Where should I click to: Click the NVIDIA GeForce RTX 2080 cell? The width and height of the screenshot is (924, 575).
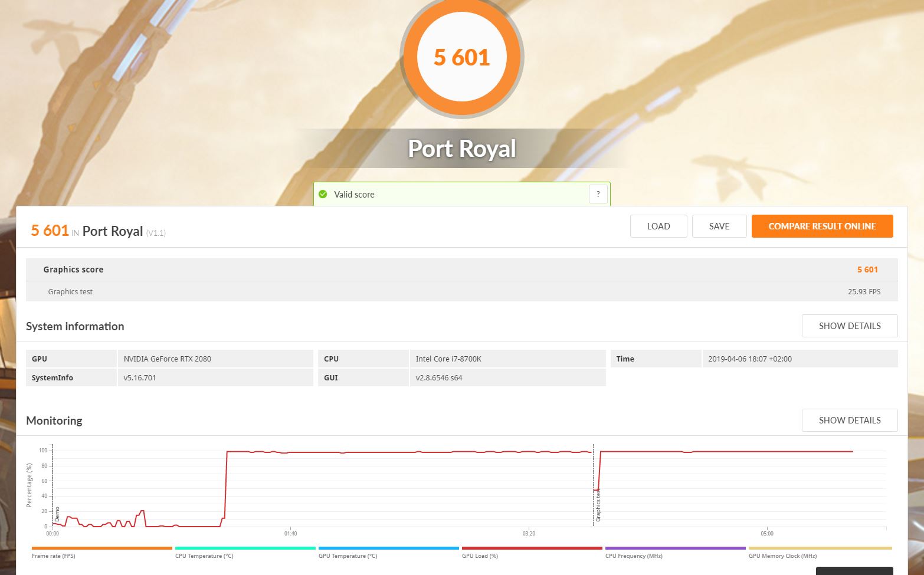pos(215,359)
